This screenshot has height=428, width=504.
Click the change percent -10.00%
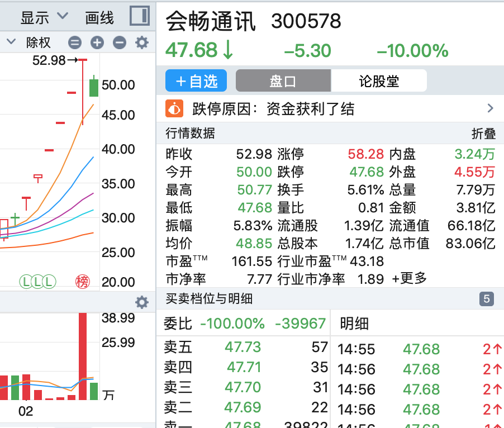click(413, 51)
